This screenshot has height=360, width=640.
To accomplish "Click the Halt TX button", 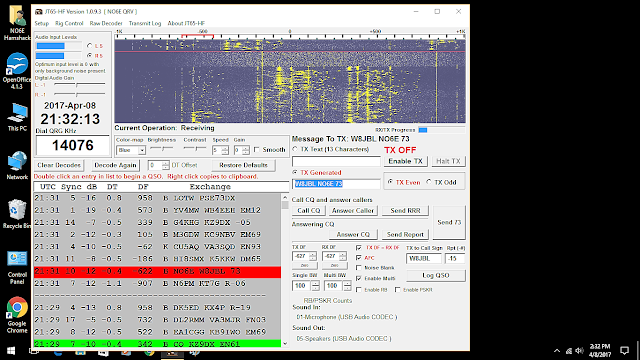I will pos(448,161).
